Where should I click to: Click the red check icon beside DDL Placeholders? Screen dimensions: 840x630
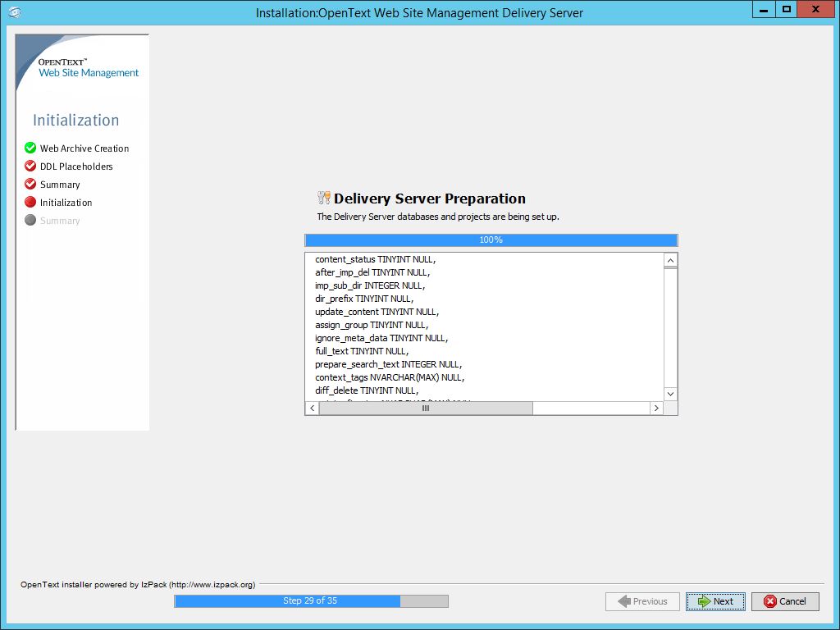pos(30,166)
